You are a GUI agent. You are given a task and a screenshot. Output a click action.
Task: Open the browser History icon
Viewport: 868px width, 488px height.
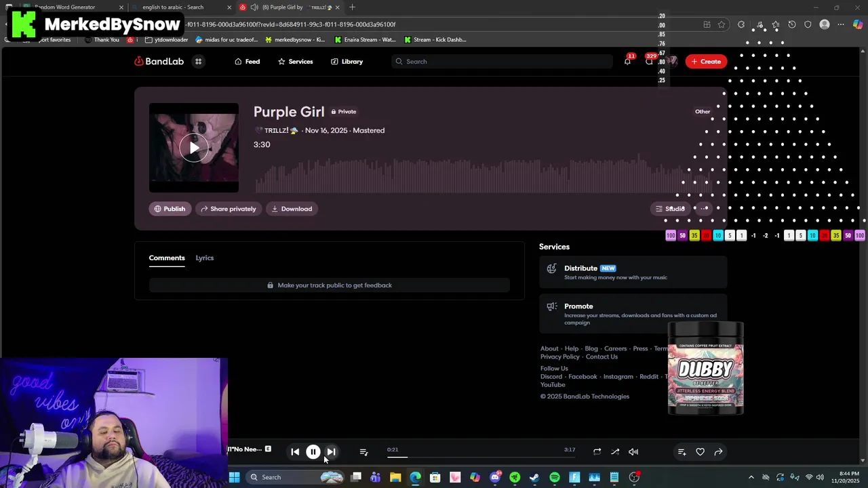792,24
